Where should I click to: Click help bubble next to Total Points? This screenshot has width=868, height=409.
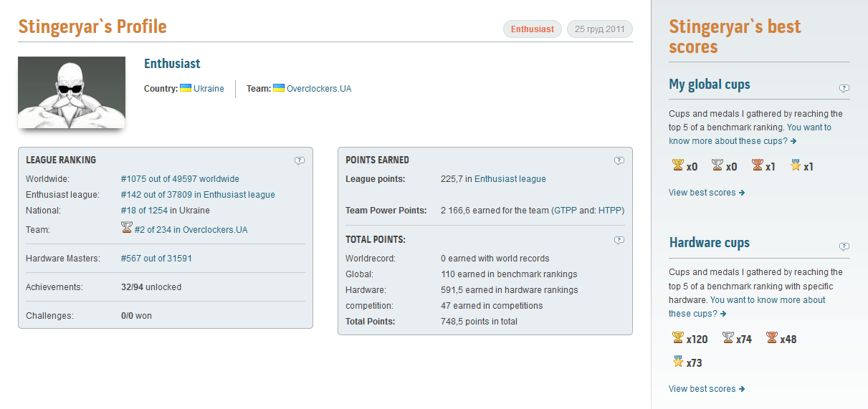619,240
